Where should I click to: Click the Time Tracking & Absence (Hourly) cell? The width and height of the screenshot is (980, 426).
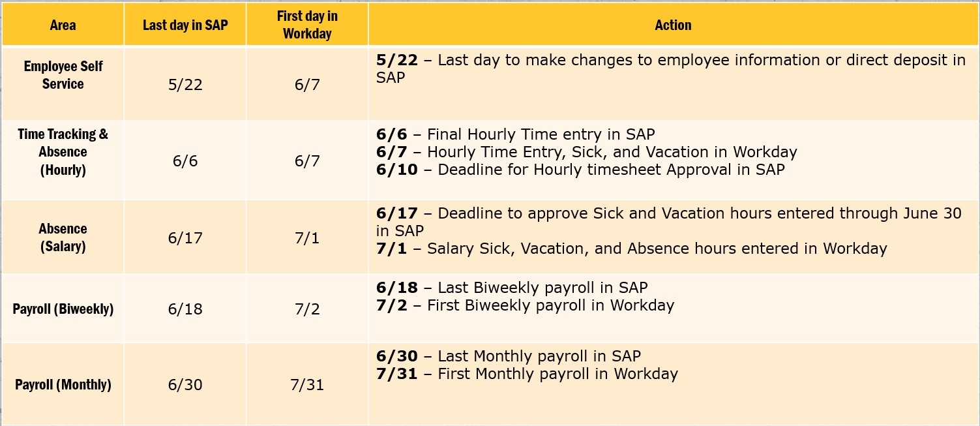click(x=63, y=152)
